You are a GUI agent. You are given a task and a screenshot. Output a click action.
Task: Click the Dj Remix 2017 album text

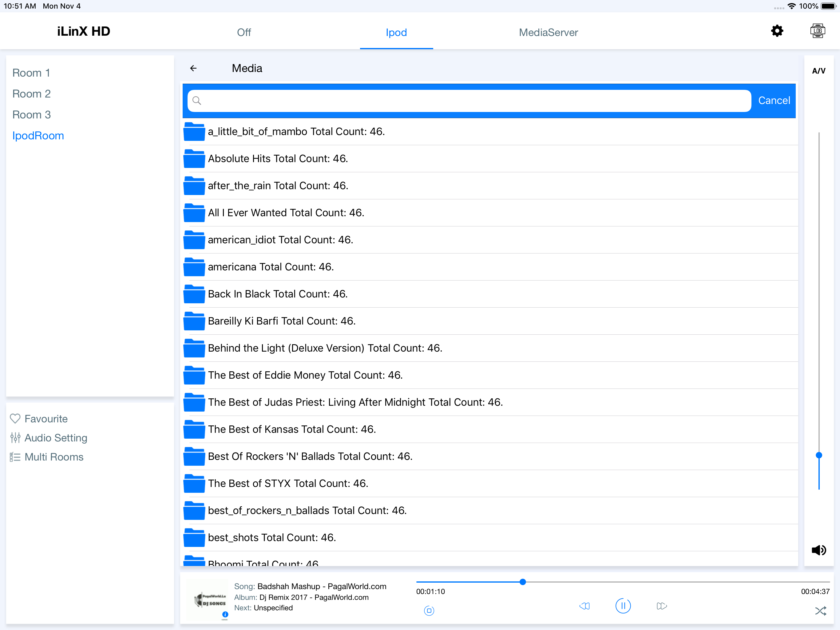[314, 597]
